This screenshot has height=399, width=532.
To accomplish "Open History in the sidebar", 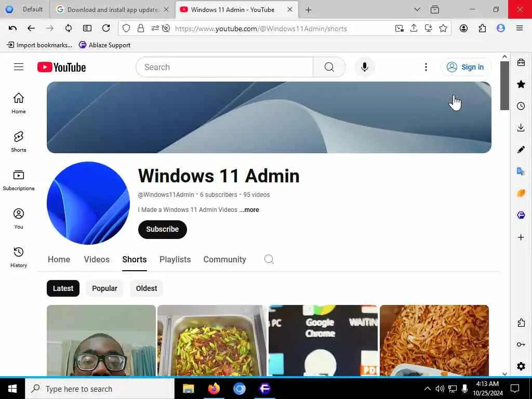I will click(19, 257).
